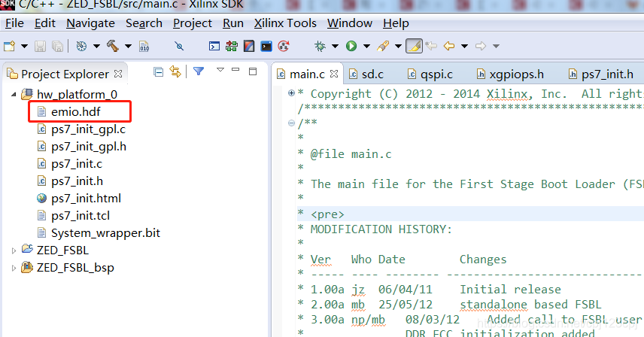Open the Xilinx Tools menu
The height and width of the screenshot is (337, 644).
(x=285, y=23)
